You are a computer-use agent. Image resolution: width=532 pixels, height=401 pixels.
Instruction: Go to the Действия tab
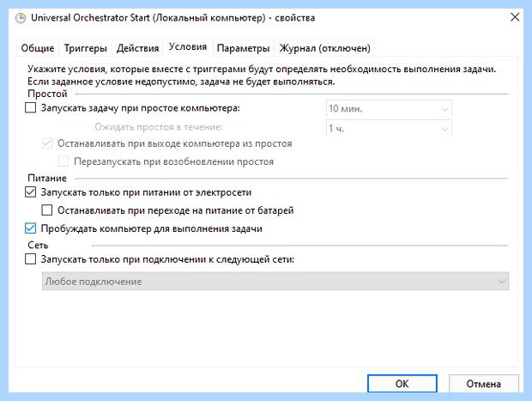(x=137, y=48)
